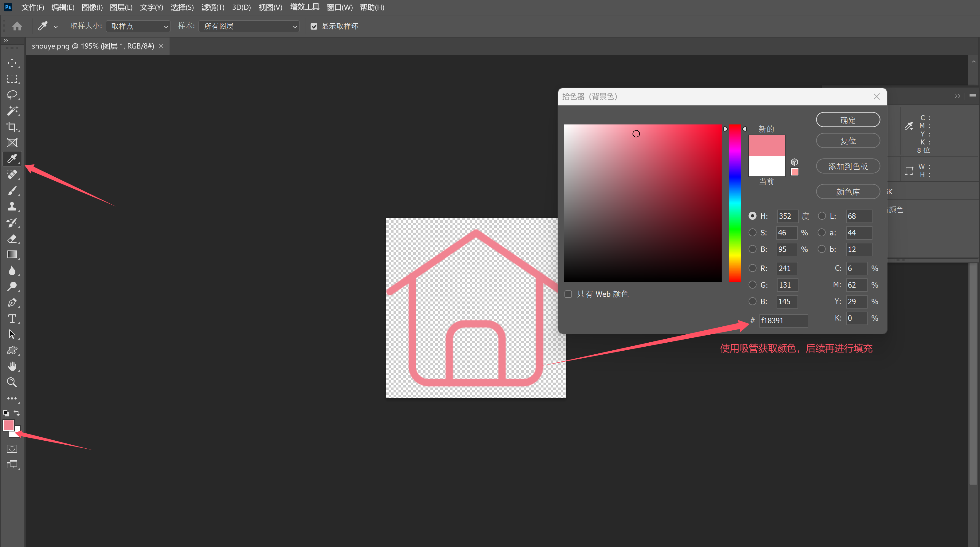The image size is (980, 547).
Task: Select the Gradient tool
Action: click(12, 255)
